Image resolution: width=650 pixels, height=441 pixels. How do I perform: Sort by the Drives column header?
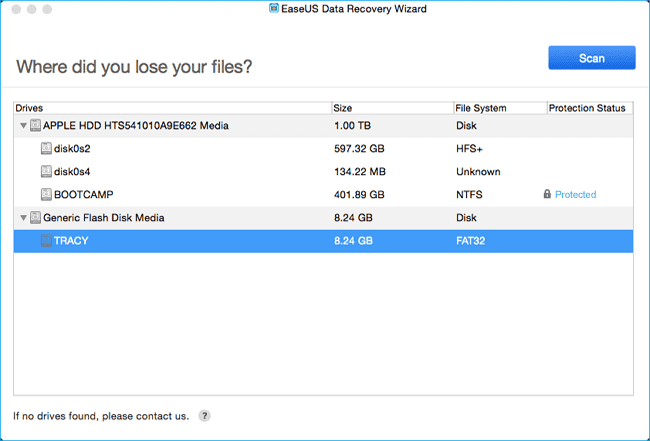pyautogui.click(x=171, y=107)
